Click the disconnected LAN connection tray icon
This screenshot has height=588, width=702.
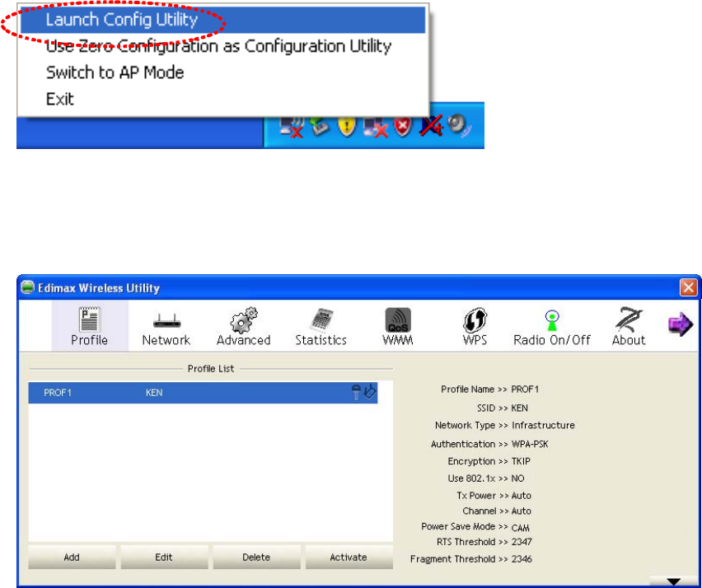[375, 127]
